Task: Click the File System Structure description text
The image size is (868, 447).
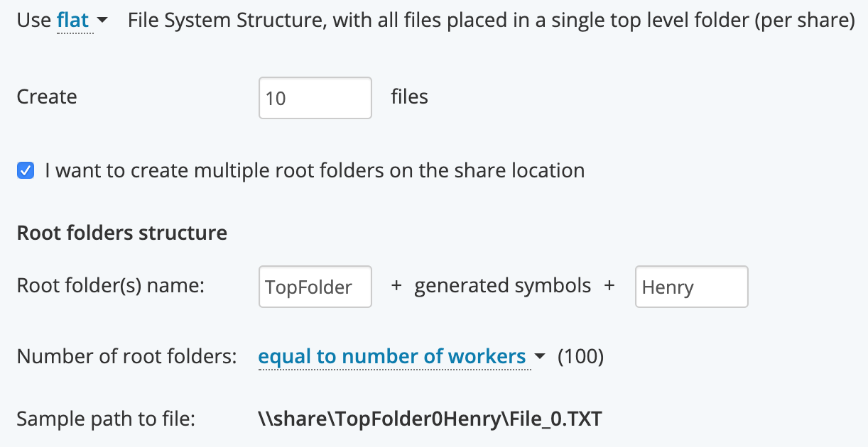Action: [x=492, y=20]
